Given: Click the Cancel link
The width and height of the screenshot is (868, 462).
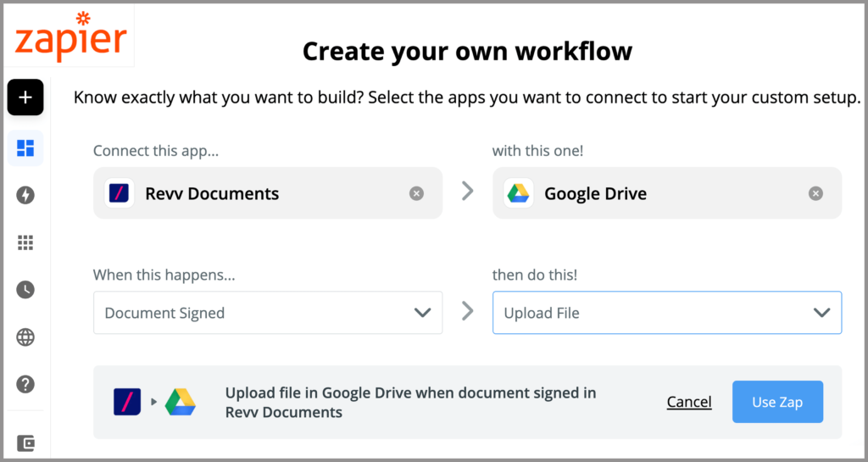Looking at the screenshot, I should [x=689, y=402].
